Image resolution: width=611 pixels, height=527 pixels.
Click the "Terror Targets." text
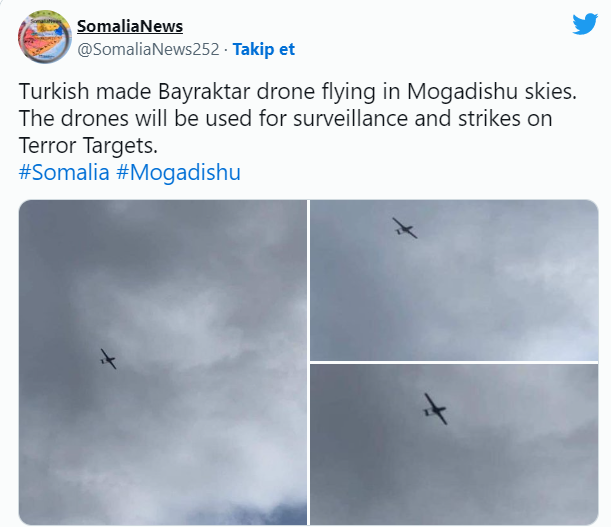tap(87, 145)
